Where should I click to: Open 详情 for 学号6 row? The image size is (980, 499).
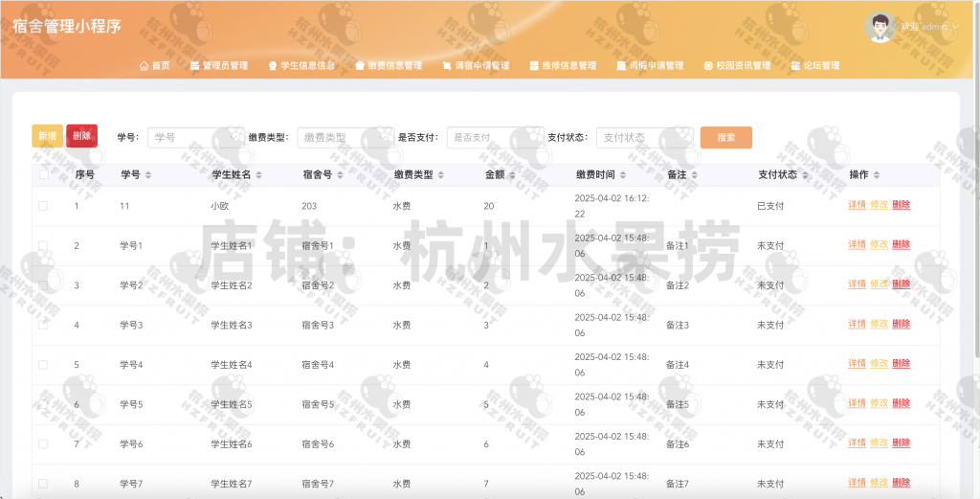pos(857,442)
